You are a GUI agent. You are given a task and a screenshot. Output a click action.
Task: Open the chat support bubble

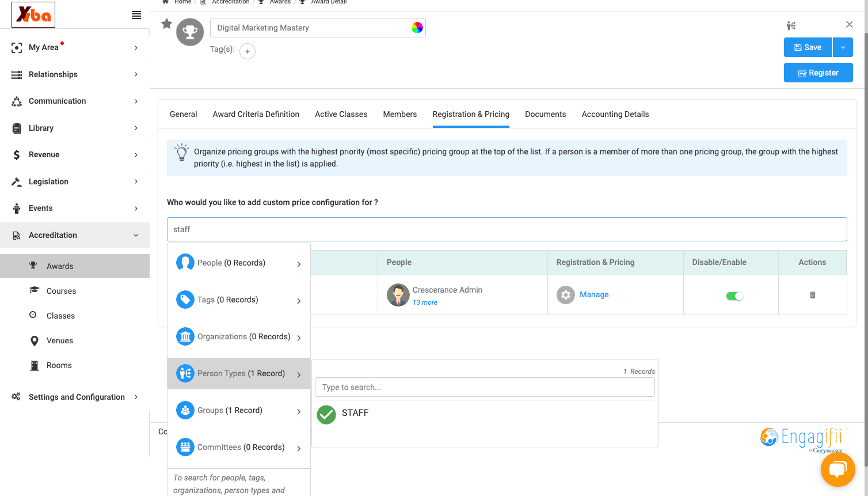pyautogui.click(x=838, y=470)
